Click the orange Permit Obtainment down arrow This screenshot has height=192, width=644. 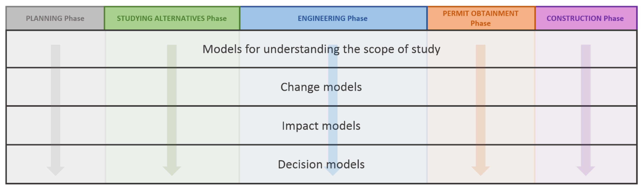[x=480, y=105]
